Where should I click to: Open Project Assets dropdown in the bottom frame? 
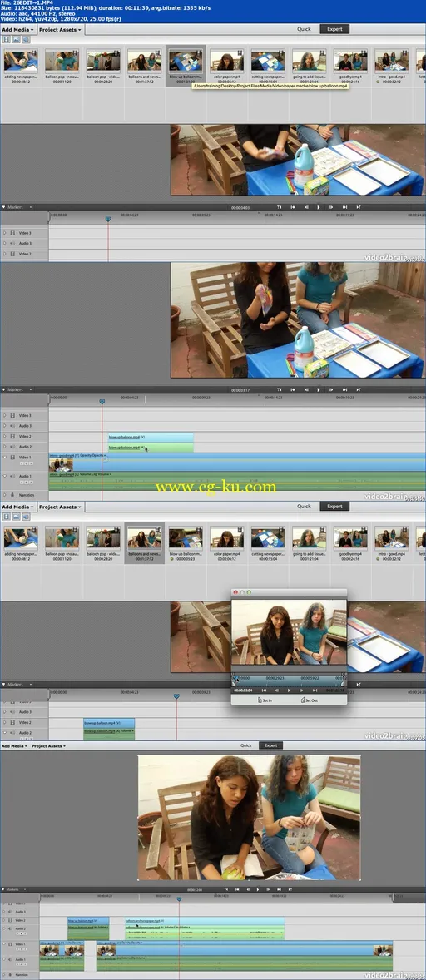coord(49,745)
